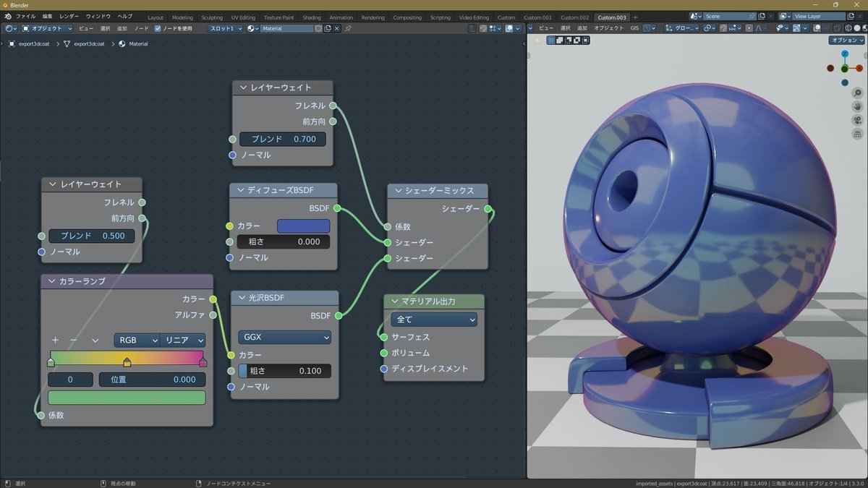Open the Blender application menu icon
This screenshot has width=868, height=488.
tap(8, 16)
